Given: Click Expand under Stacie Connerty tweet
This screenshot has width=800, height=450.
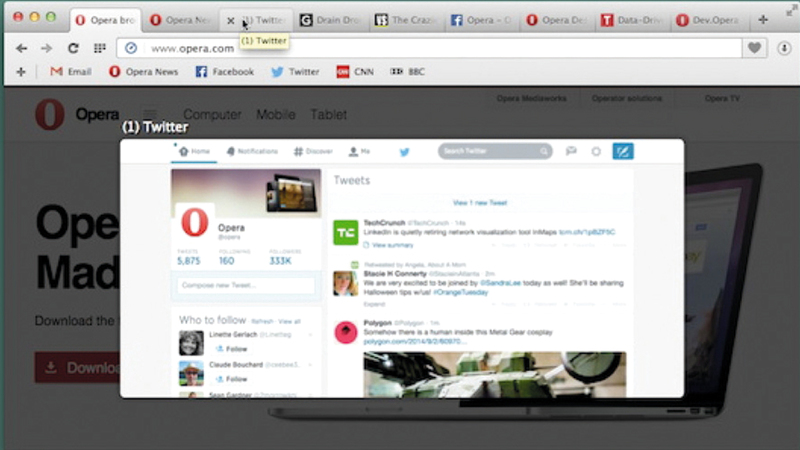Looking at the screenshot, I should [x=374, y=304].
